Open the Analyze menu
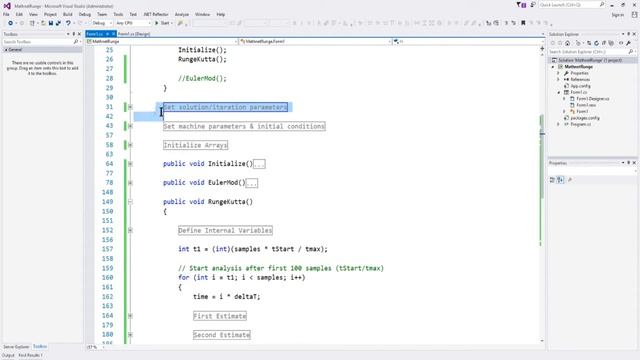 [182, 14]
